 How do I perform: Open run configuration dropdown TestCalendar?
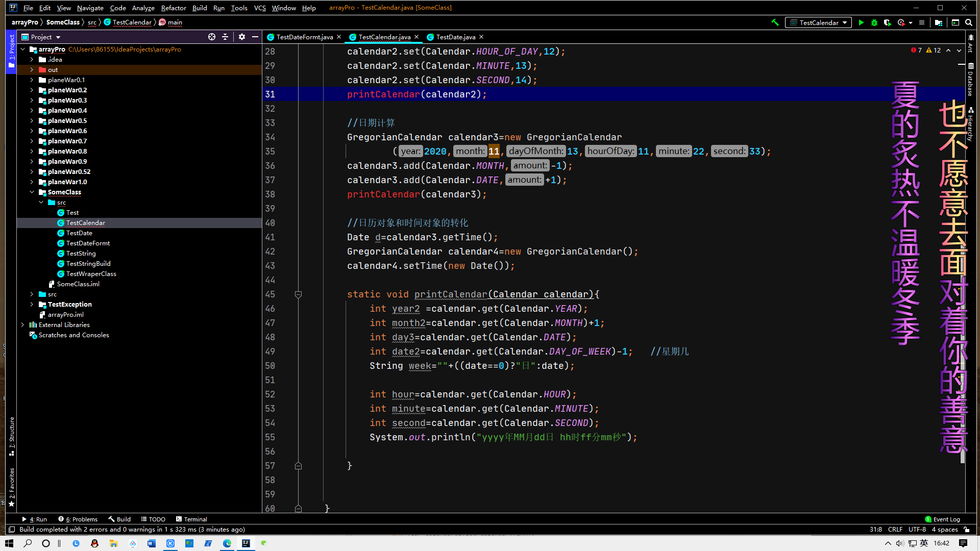tap(819, 22)
